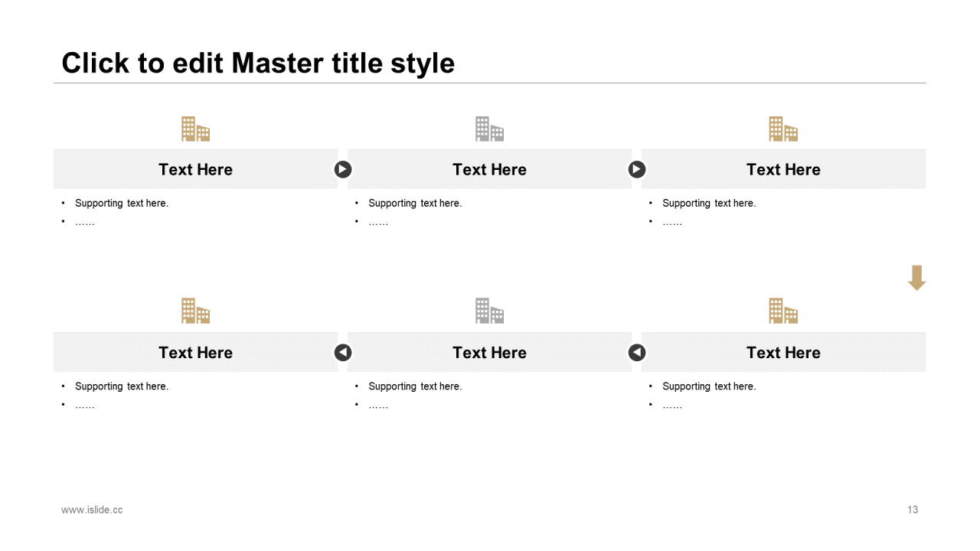
Task: Click the "Click to edit Master title style" heading
Action: pyautogui.click(x=258, y=63)
